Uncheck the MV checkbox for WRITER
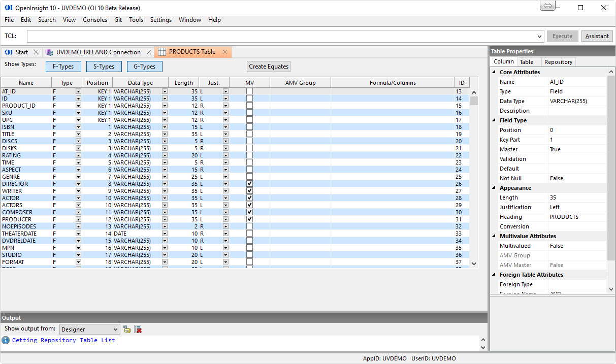This screenshot has height=364, width=616. (249, 191)
